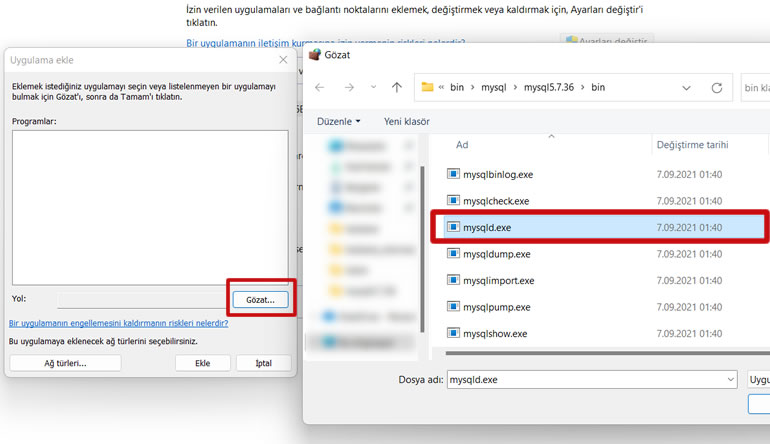Click the refresh icon beside address bar
This screenshot has height=444, width=770.
716,88
